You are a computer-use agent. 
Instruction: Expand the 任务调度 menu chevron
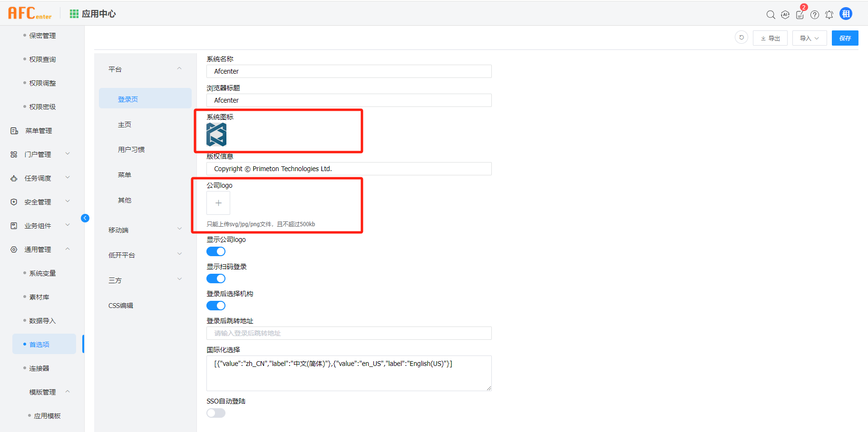point(68,177)
